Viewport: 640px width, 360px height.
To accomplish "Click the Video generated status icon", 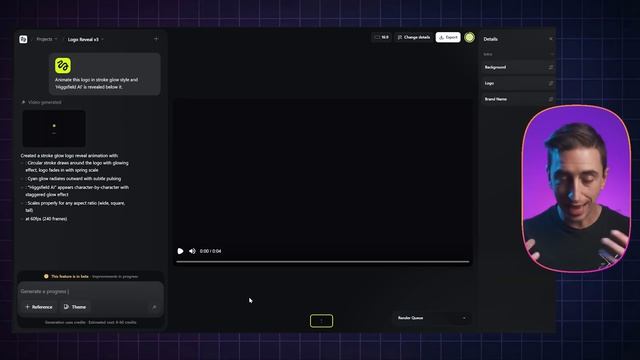I will 23,102.
